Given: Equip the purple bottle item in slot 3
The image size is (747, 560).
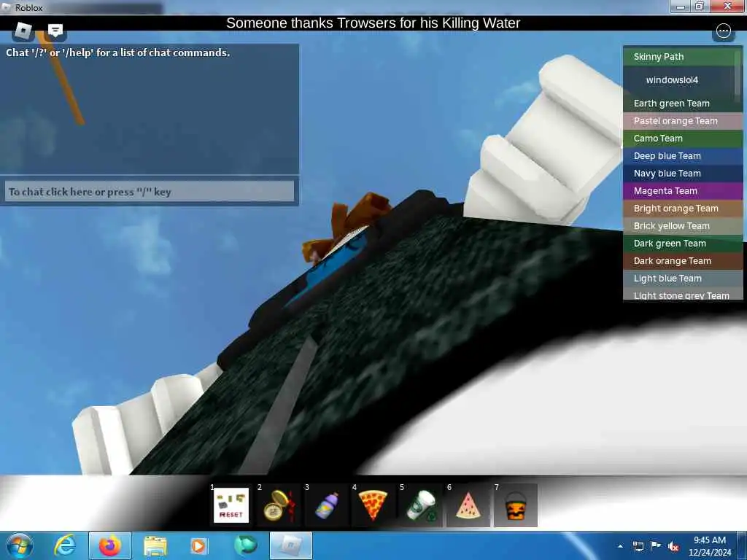Looking at the screenshot, I should (x=326, y=505).
